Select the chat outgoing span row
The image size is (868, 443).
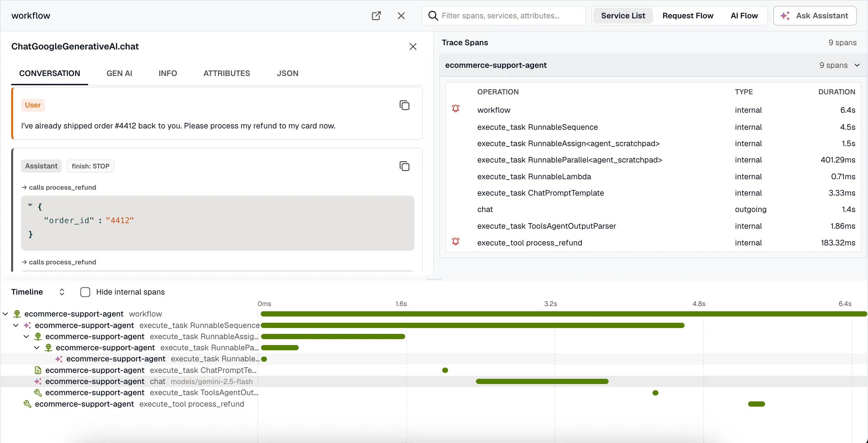pyautogui.click(x=653, y=209)
